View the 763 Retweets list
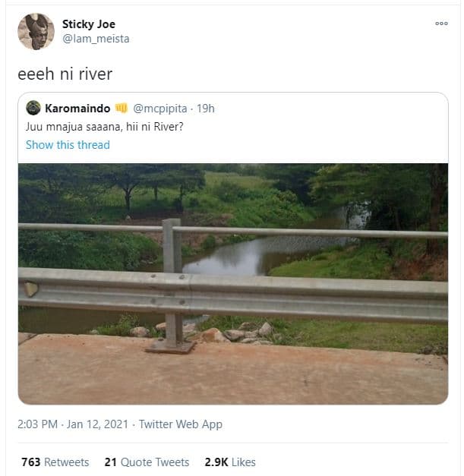This screenshot has height=476, width=464. click(x=55, y=462)
